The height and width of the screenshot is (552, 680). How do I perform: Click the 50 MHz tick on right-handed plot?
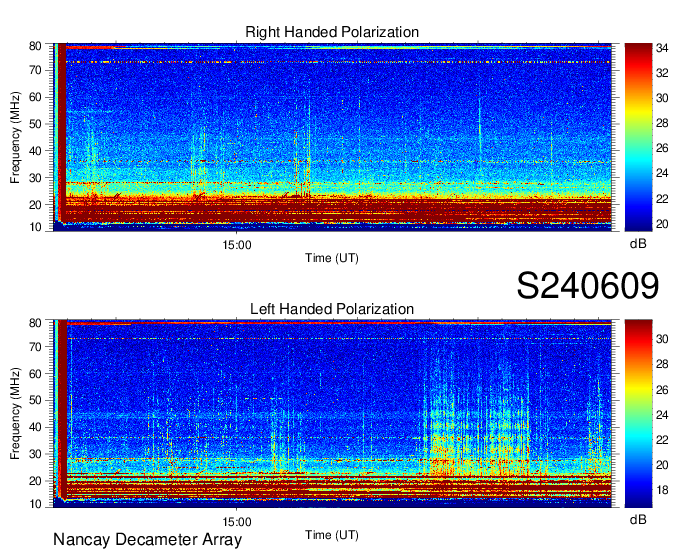pos(35,124)
